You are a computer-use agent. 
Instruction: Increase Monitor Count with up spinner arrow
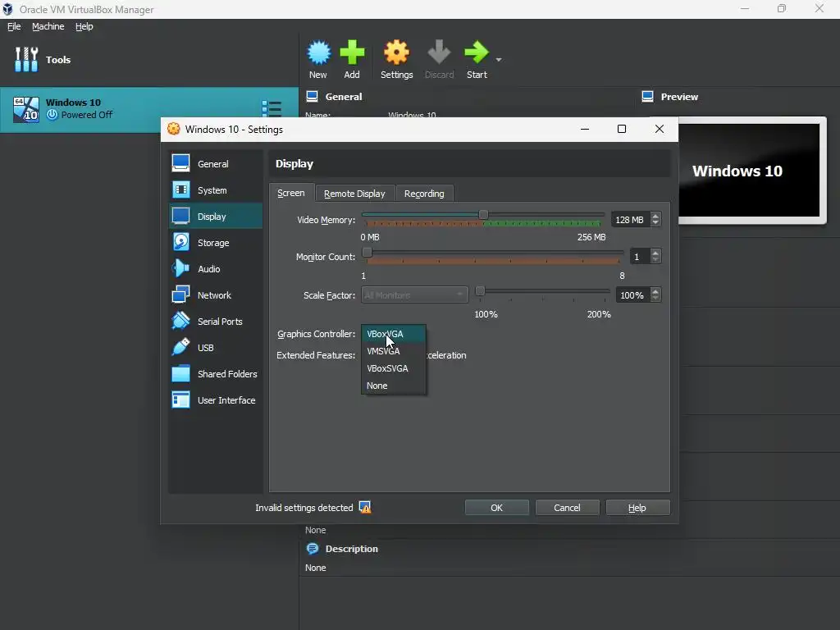(x=655, y=253)
